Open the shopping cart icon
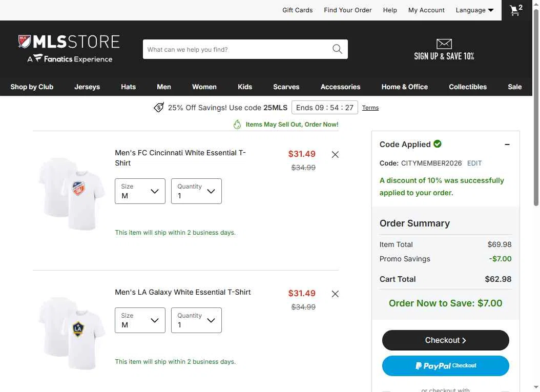The image size is (540, 392). click(516, 10)
